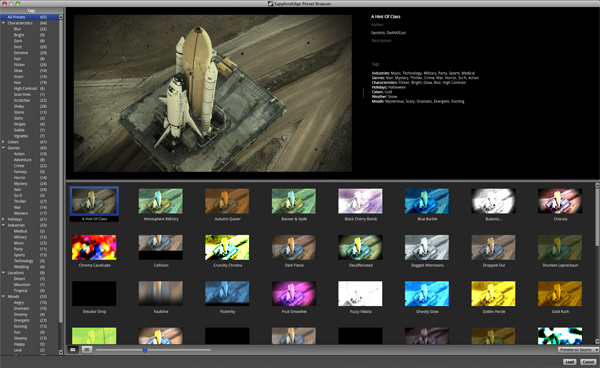
Task: Select the Ghostly Glow preset thumbnail
Action: (x=427, y=294)
